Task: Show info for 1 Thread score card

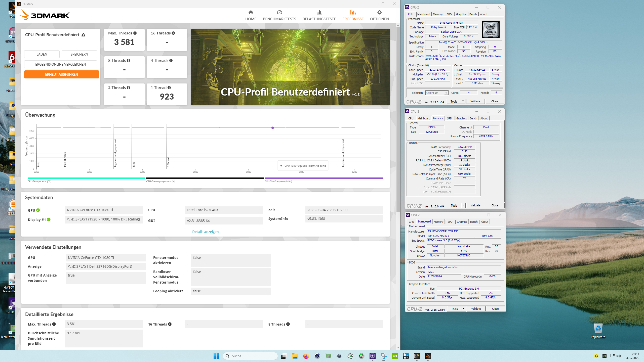Action: [x=169, y=87]
